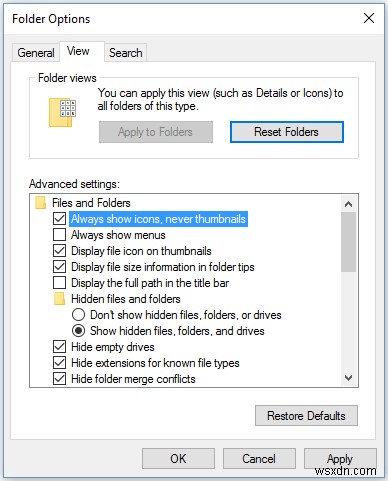Select the View tab

(x=82, y=51)
